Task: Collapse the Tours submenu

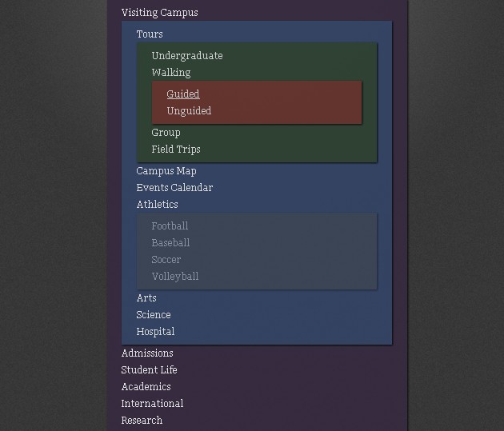Action: click(x=150, y=34)
